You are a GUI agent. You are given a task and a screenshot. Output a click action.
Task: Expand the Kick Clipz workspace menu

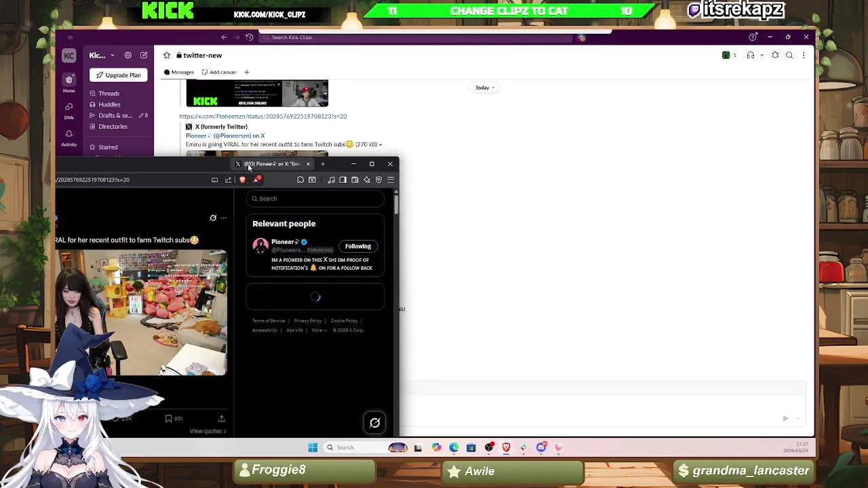coord(101,56)
